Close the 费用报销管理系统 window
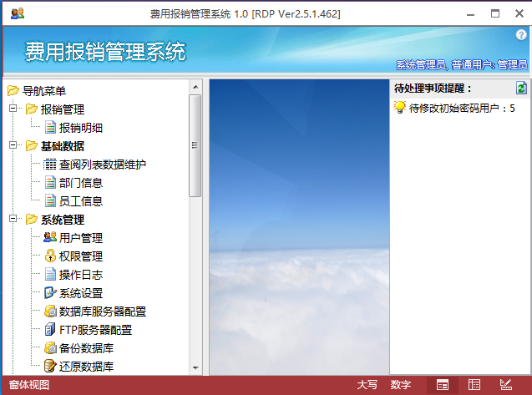The width and height of the screenshot is (532, 395). click(x=519, y=13)
